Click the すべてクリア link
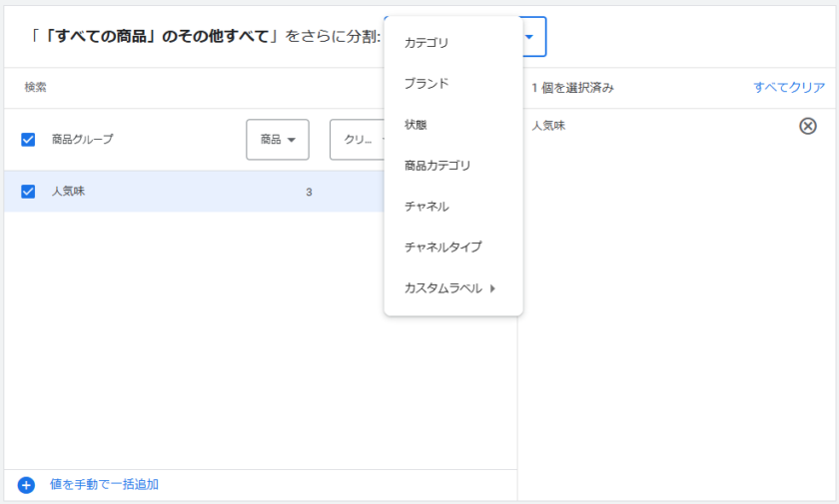This screenshot has height=504, width=839. click(x=789, y=88)
